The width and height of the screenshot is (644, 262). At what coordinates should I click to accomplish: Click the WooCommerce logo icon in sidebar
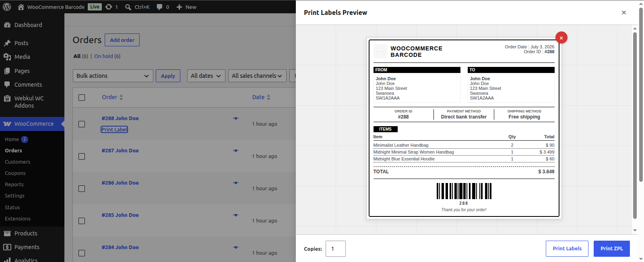click(7, 124)
